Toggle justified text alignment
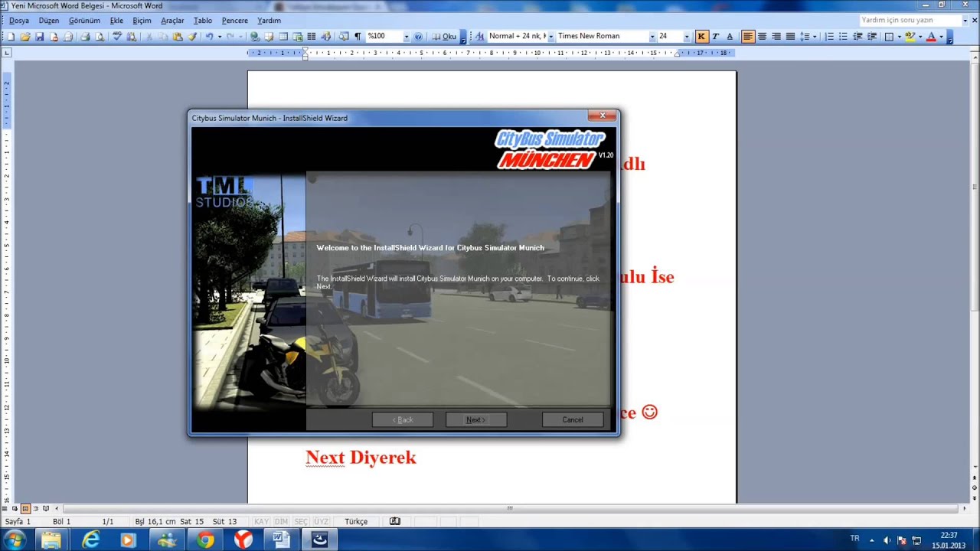980x551 pixels. pos(790,36)
